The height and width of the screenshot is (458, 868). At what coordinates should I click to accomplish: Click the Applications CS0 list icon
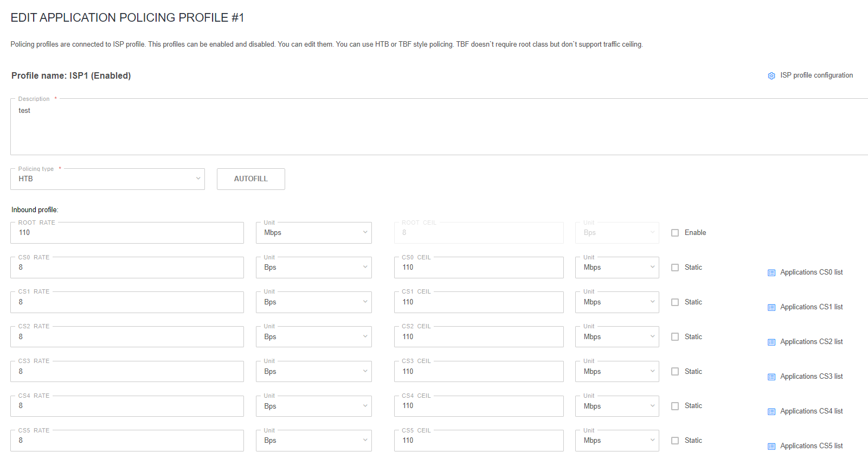tap(771, 273)
